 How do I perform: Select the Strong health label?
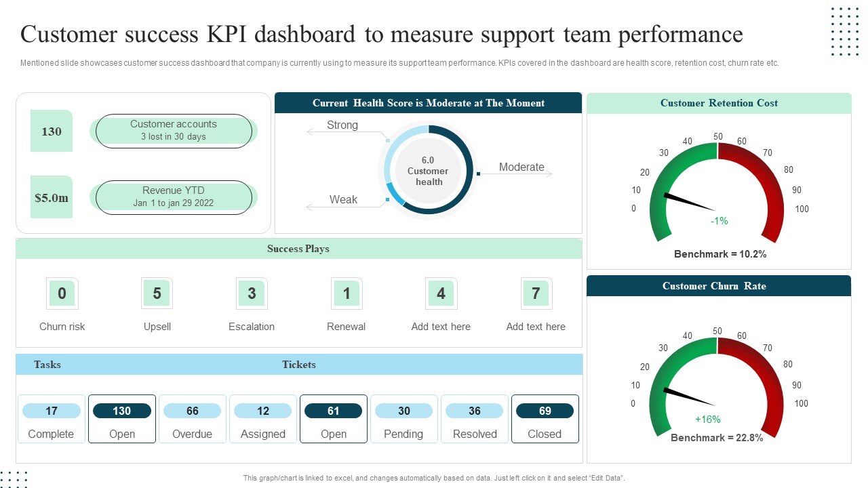(x=342, y=125)
